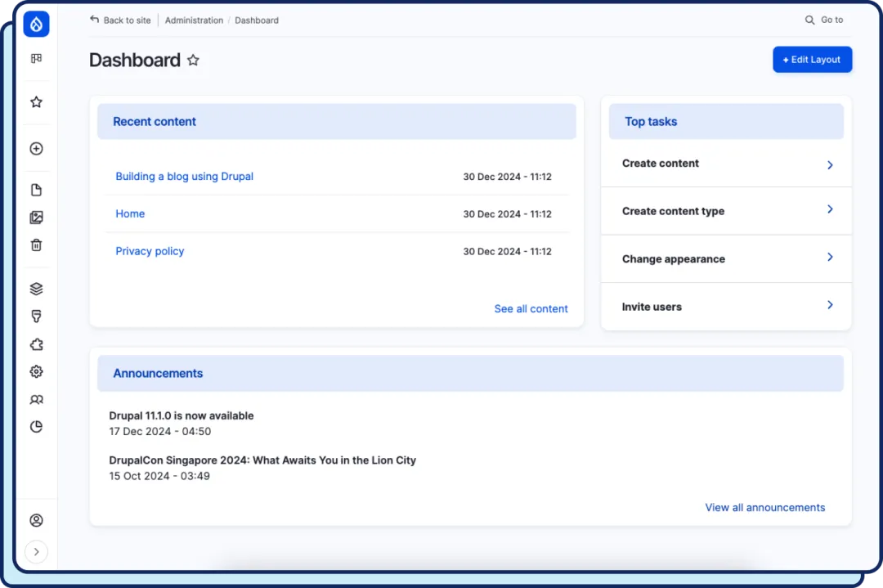Image resolution: width=883 pixels, height=588 pixels.
Task: Open the Content page icon
Action: [x=36, y=189]
